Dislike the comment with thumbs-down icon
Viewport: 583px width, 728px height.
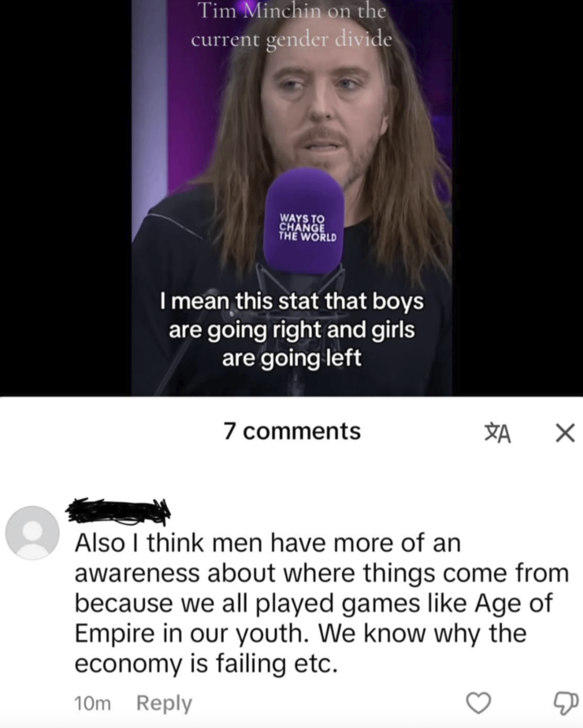566,703
